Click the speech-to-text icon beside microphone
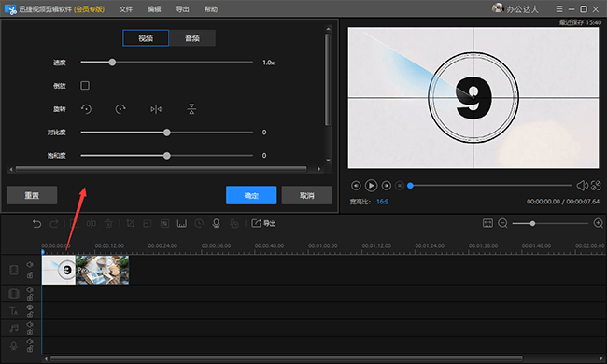This screenshot has width=607, height=364. pyautogui.click(x=234, y=224)
